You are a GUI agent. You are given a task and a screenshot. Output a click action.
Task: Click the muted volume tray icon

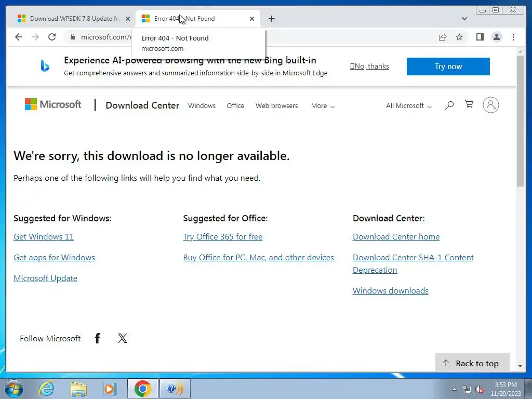[x=480, y=389]
